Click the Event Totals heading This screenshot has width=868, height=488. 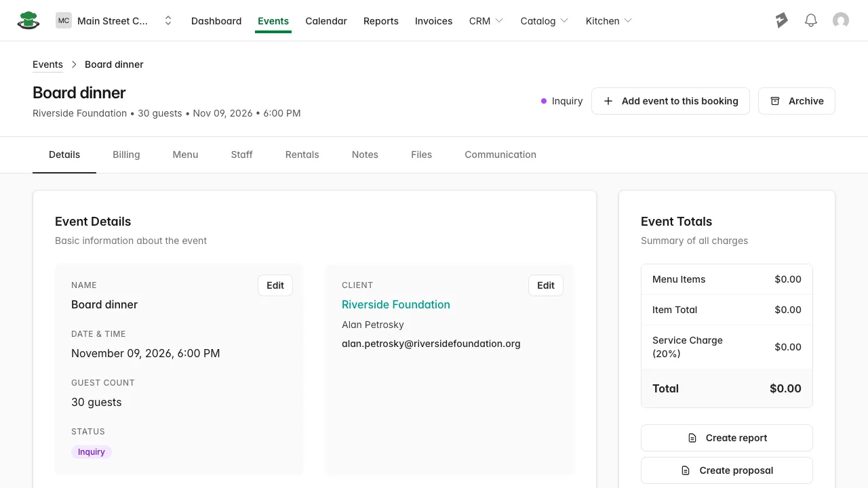pos(676,222)
